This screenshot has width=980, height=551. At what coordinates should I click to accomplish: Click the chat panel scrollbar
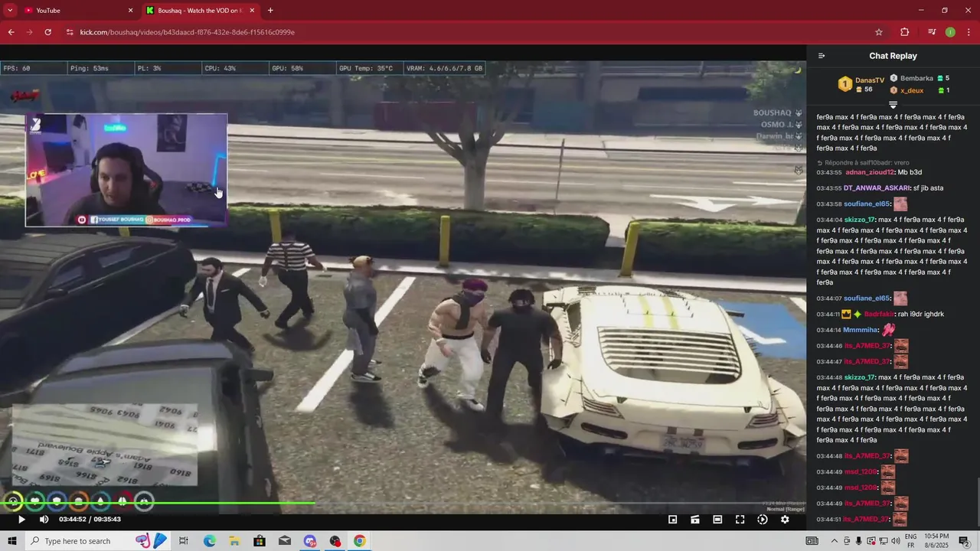pos(977,501)
